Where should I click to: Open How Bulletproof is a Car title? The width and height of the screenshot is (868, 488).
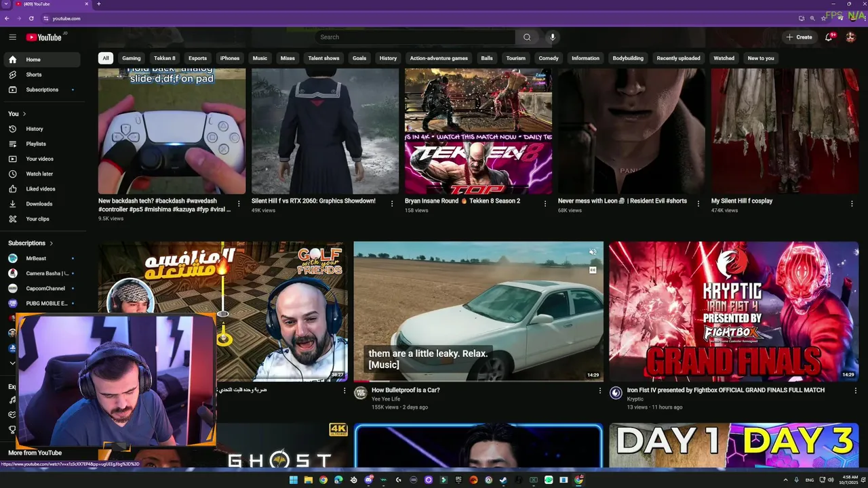pos(406,390)
